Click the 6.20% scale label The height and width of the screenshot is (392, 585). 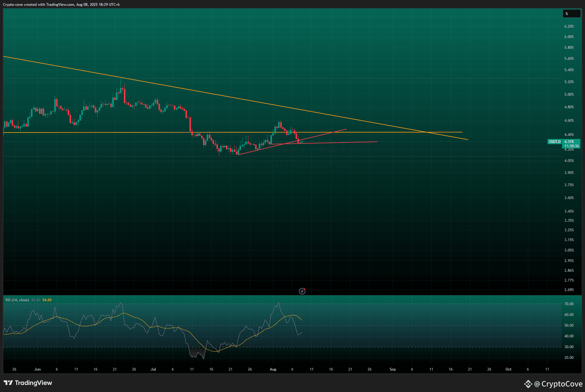tap(569, 26)
